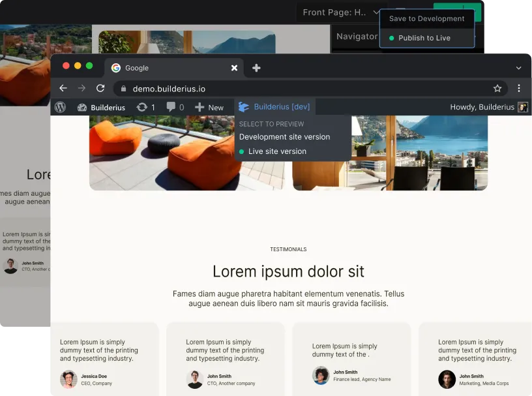Click the comments bubble icon
532x396 pixels.
(x=171, y=107)
